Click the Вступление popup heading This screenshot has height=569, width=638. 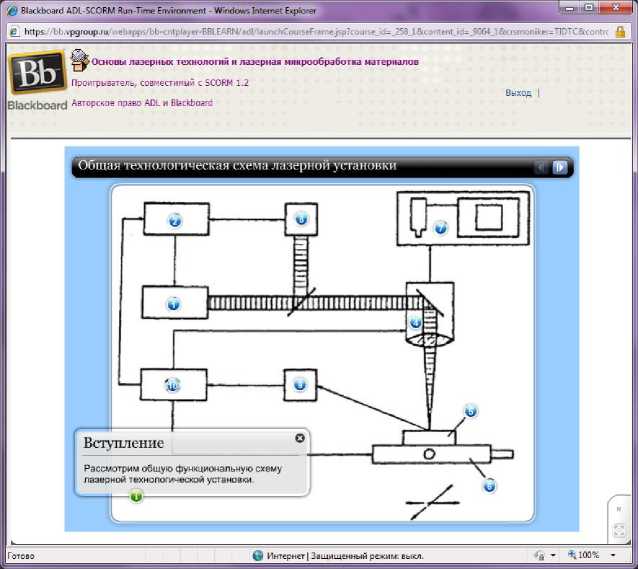124,442
